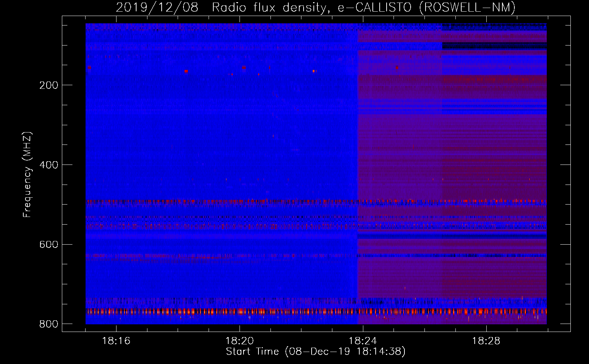Click the 18:24 time tick label
The height and width of the screenshot is (364, 589).
tap(363, 341)
